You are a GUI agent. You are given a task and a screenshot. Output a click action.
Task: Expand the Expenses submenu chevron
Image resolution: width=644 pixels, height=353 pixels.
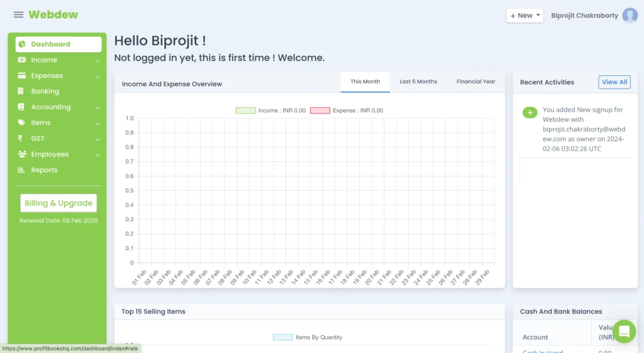[97, 76]
